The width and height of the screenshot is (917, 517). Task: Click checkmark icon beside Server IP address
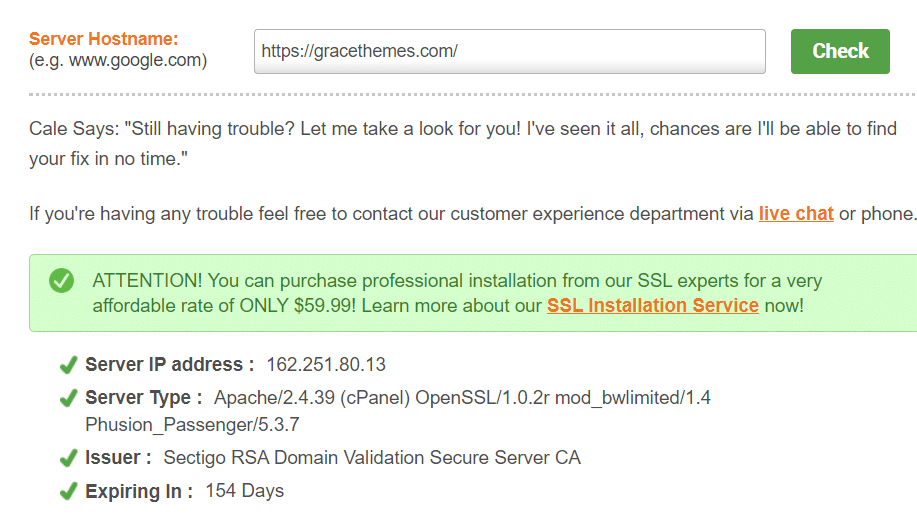(68, 365)
